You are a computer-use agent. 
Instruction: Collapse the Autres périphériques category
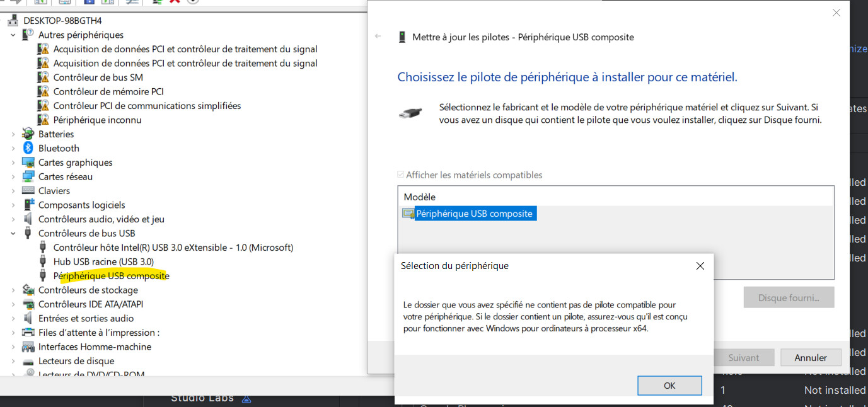[13, 35]
